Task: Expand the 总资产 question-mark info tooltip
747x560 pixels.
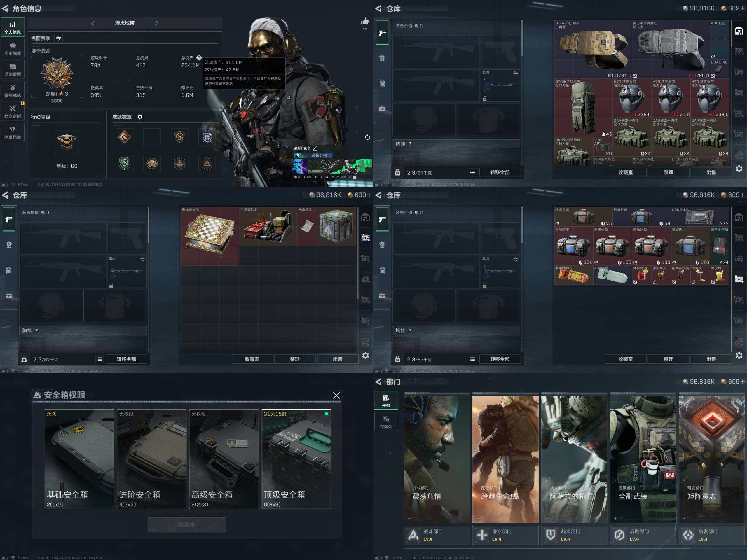Action: [199, 57]
